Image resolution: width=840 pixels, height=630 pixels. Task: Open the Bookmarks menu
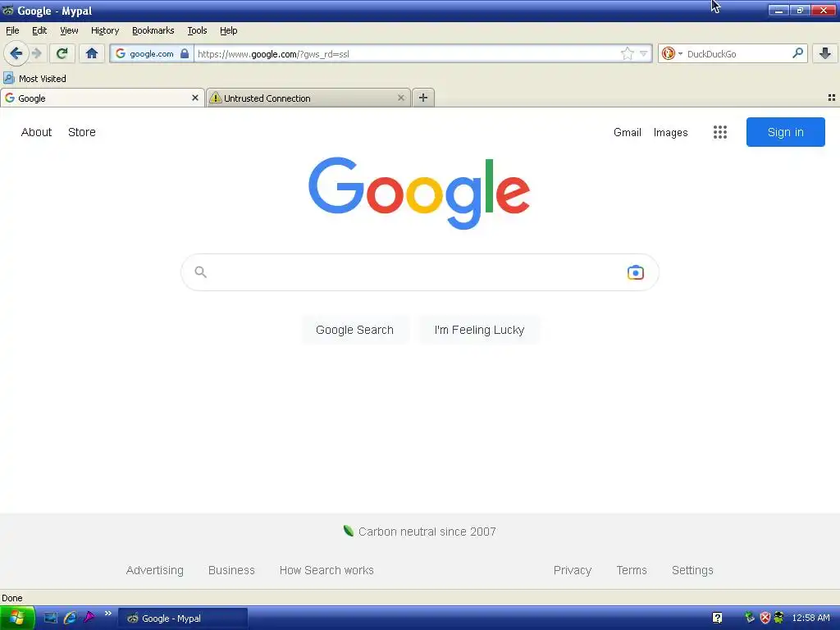pyautogui.click(x=153, y=30)
